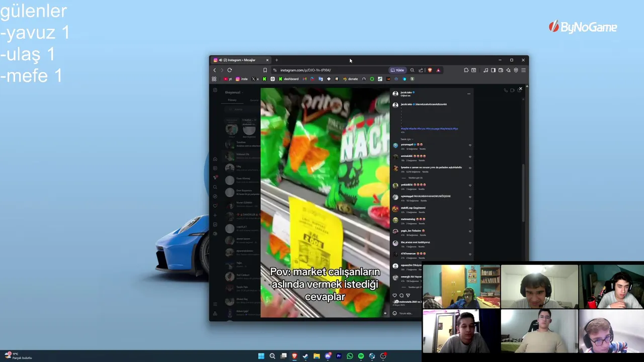
Task: Like the mehmetrelog comment
Action: (470, 220)
